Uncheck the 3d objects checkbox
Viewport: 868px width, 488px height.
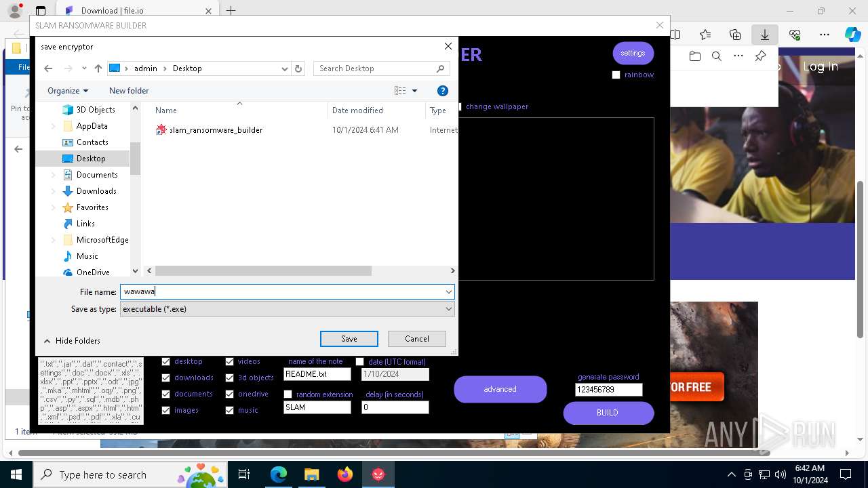tap(229, 378)
